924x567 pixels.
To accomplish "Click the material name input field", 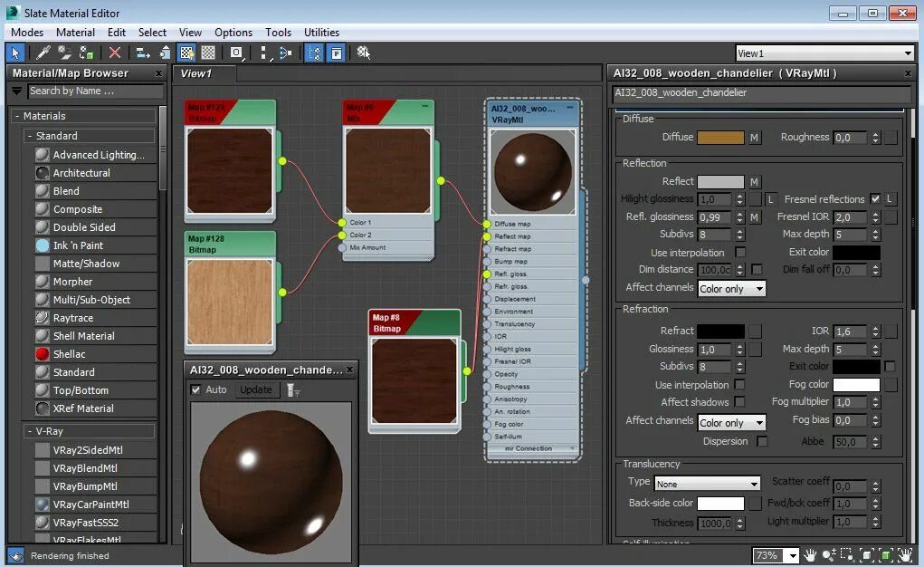I will point(761,92).
